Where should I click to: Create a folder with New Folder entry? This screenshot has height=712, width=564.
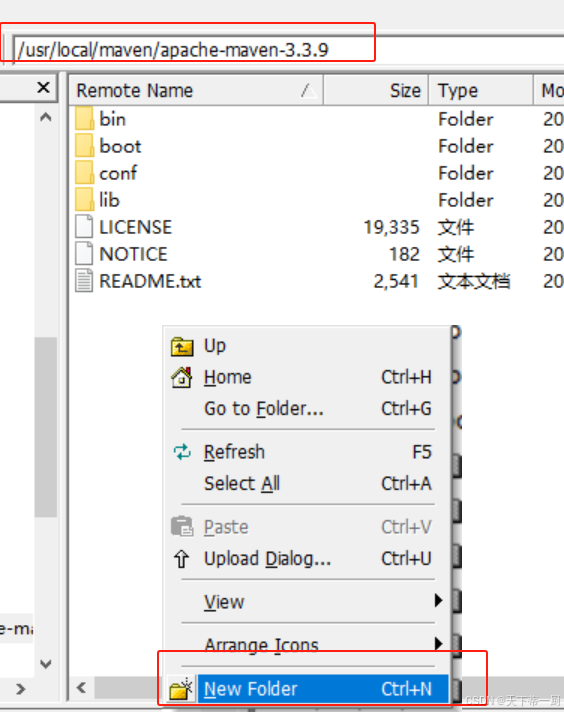[307, 689]
